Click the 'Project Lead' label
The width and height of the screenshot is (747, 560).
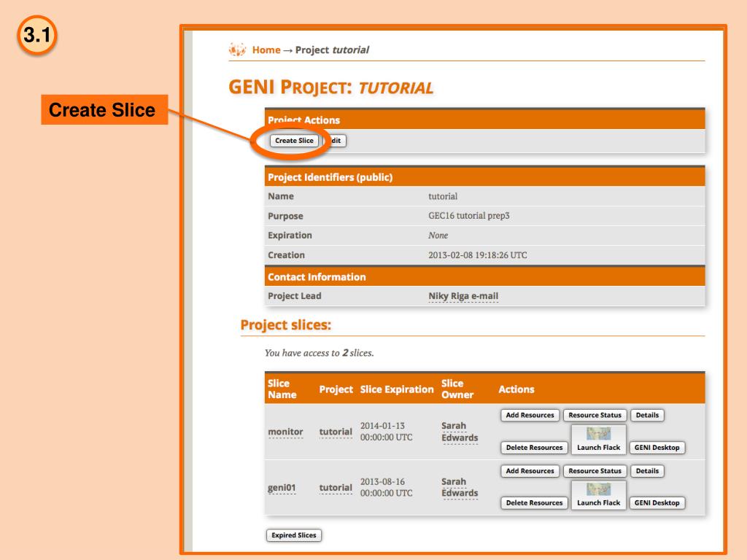pyautogui.click(x=295, y=296)
